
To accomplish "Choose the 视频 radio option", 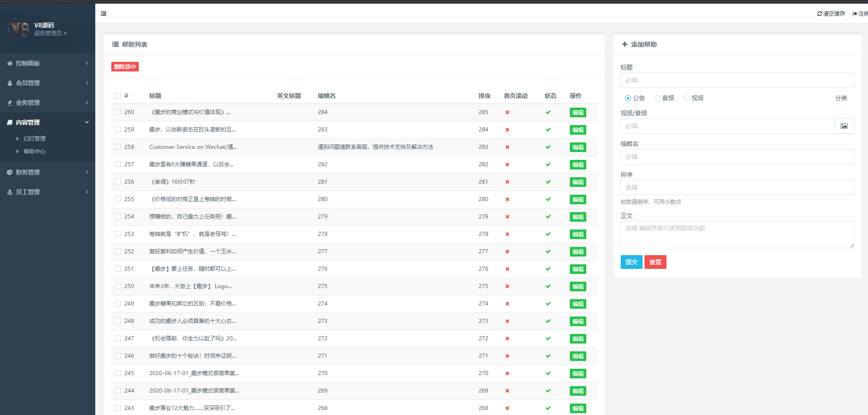I will tap(687, 98).
